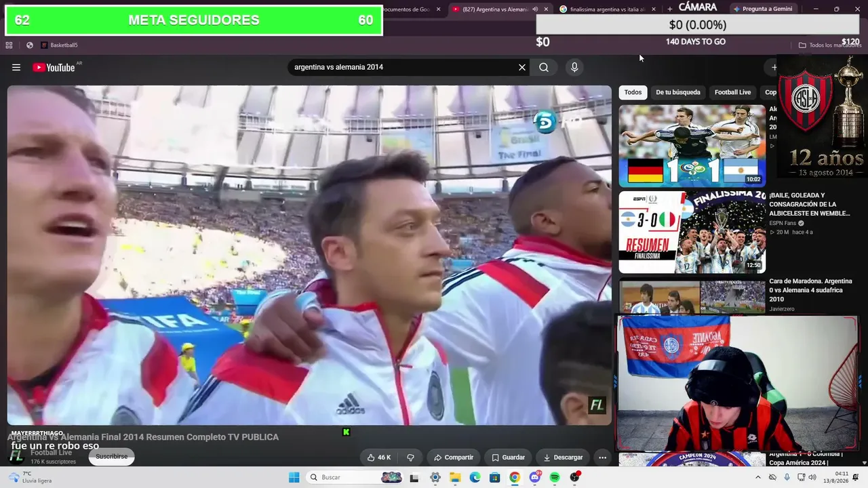Clear the YouTube search box text

click(522, 67)
